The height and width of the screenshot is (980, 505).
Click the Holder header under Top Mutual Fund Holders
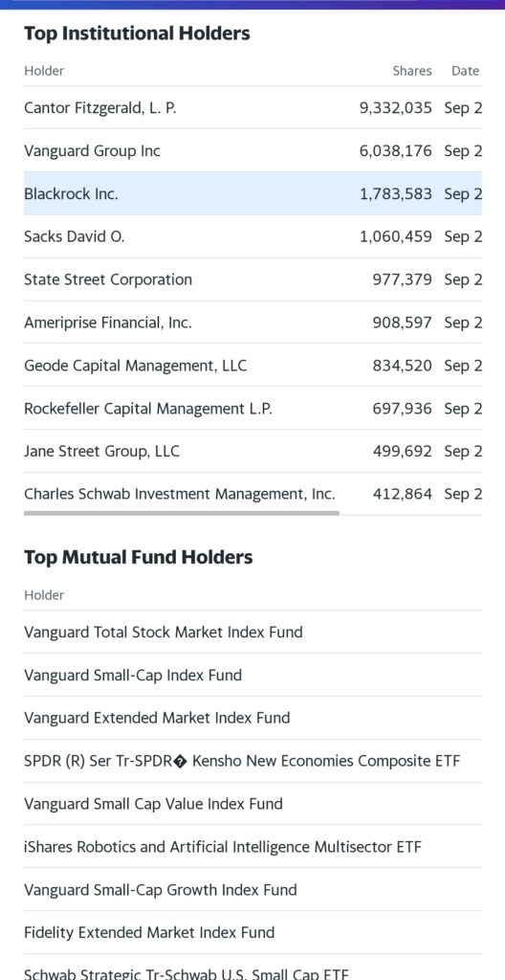[x=44, y=595]
